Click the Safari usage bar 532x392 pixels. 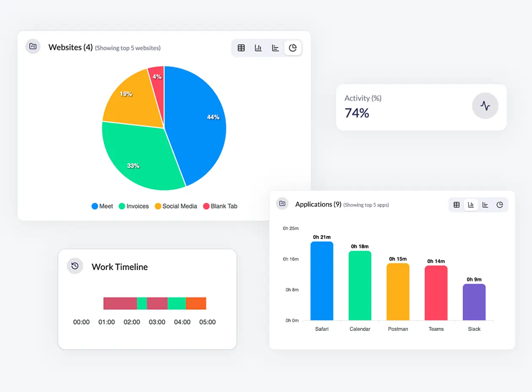pos(322,281)
